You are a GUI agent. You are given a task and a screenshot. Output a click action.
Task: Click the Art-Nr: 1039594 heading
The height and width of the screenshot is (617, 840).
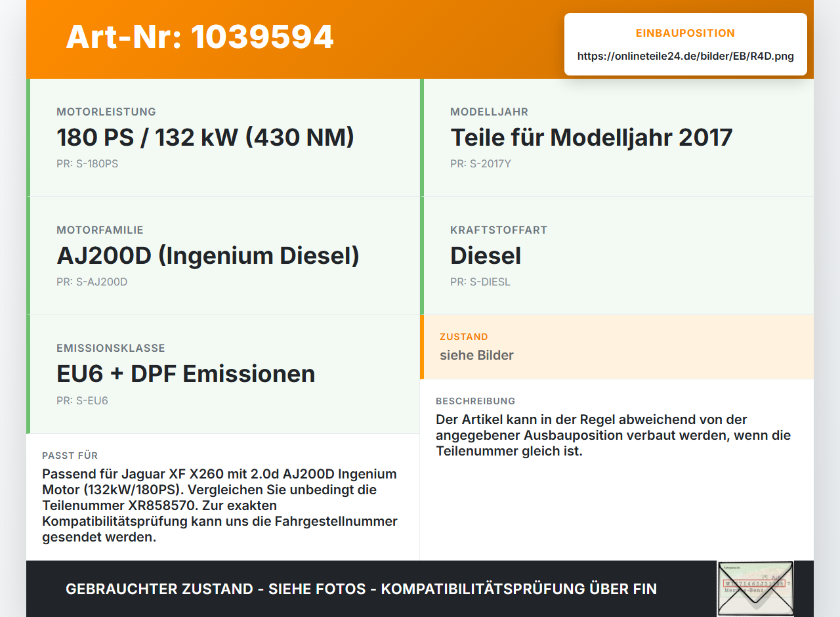tap(200, 37)
